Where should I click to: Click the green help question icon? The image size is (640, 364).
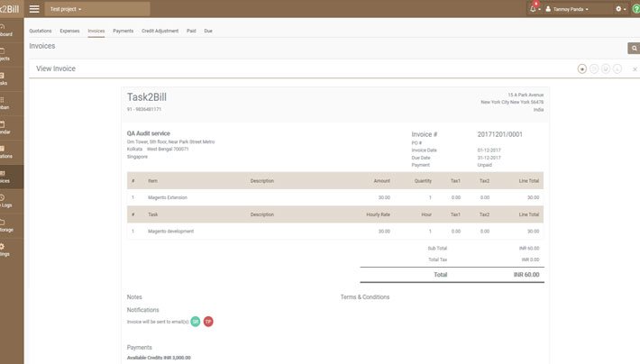[x=635, y=9]
